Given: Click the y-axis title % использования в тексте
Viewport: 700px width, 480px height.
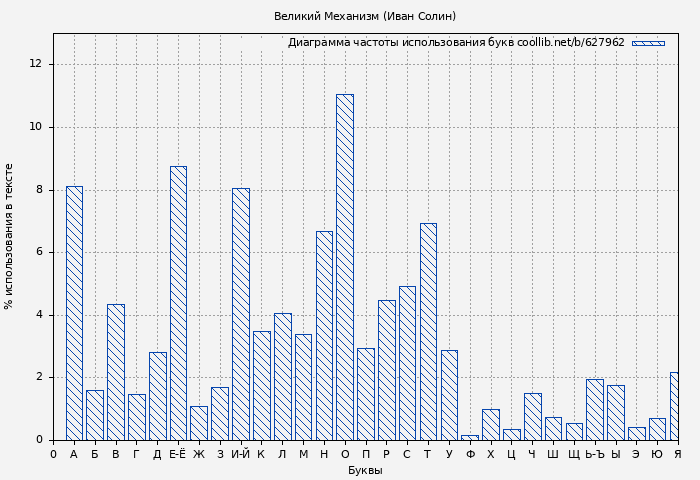Looking at the screenshot, I should 10,236.
